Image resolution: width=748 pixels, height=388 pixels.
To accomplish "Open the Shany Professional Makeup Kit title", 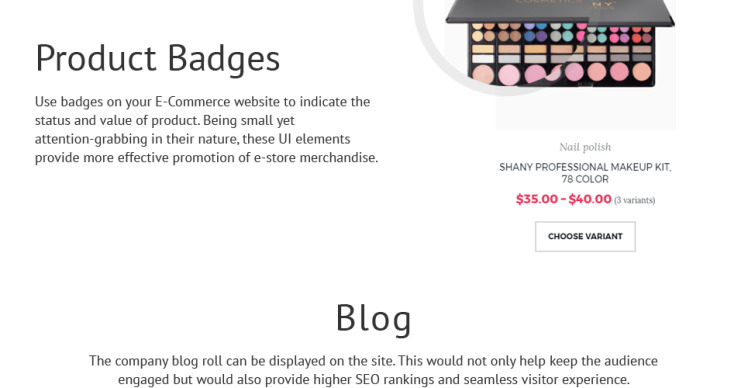I will coord(585,173).
